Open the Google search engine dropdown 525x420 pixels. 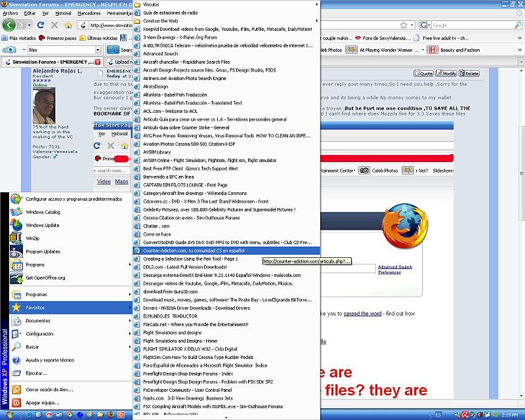(x=425, y=25)
